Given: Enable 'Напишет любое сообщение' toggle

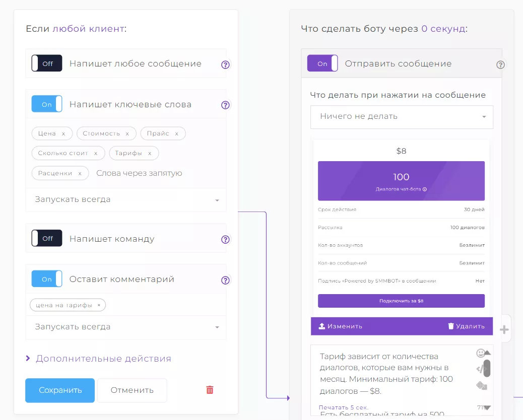Looking at the screenshot, I should [47, 63].
